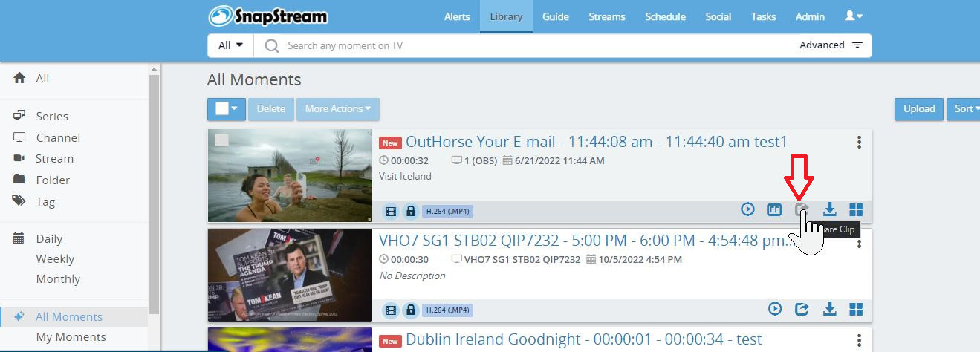
Task: Click the lock icon on OutHorse row
Action: [x=410, y=211]
